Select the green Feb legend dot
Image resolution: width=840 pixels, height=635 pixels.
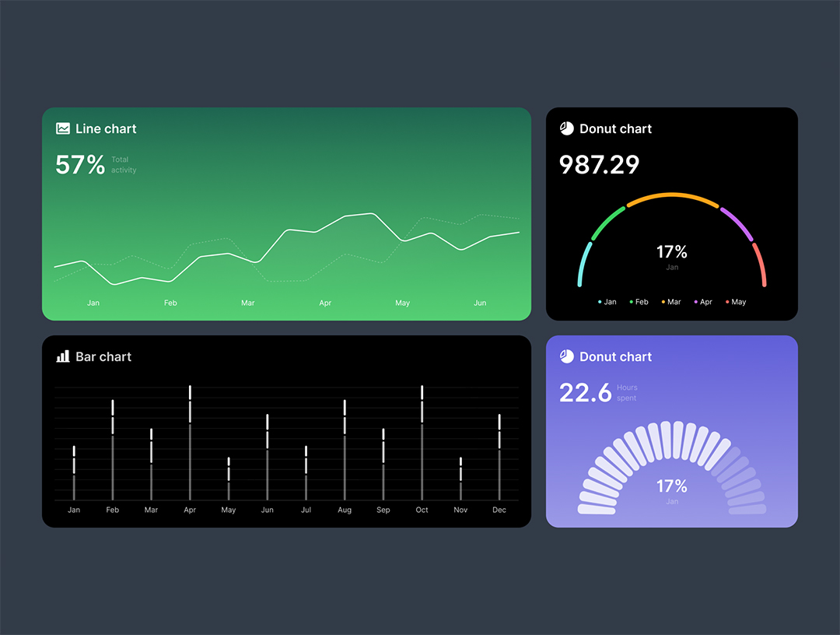pyautogui.click(x=631, y=302)
